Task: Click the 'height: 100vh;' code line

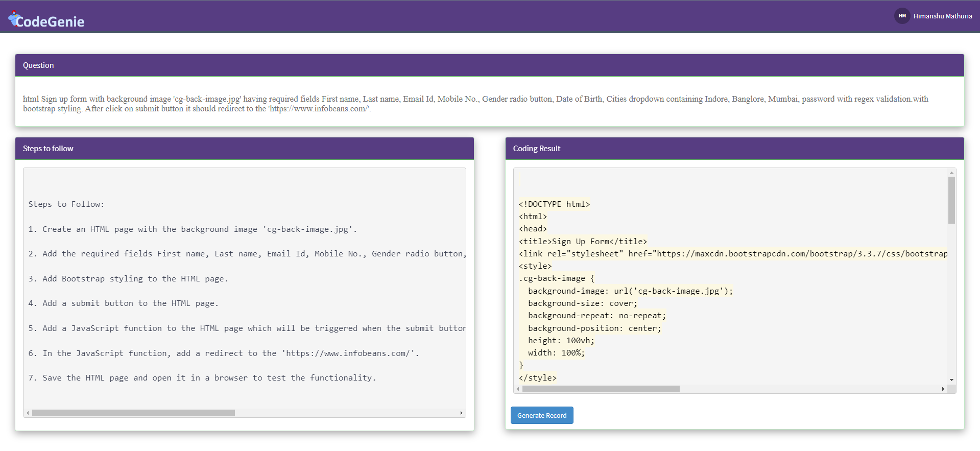Action: (x=561, y=341)
